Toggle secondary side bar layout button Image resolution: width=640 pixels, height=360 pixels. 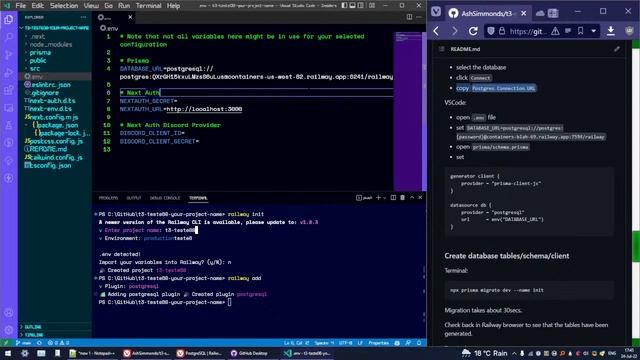[361, 5]
